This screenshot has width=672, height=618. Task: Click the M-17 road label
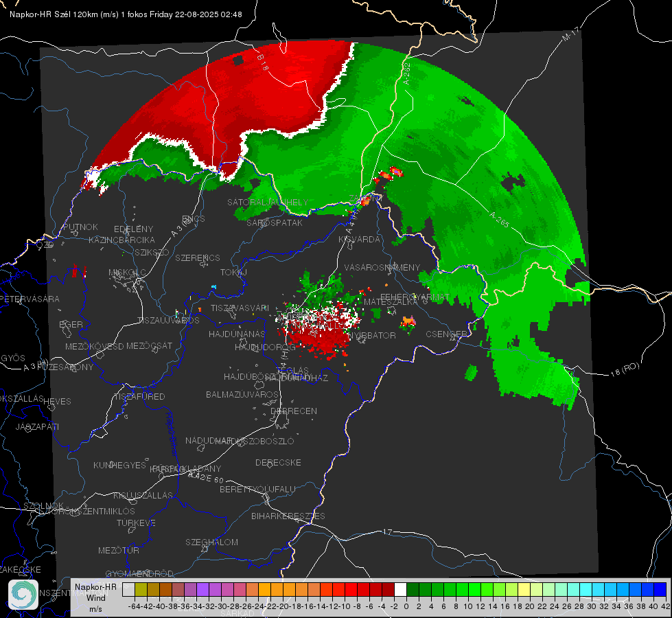pyautogui.click(x=570, y=34)
